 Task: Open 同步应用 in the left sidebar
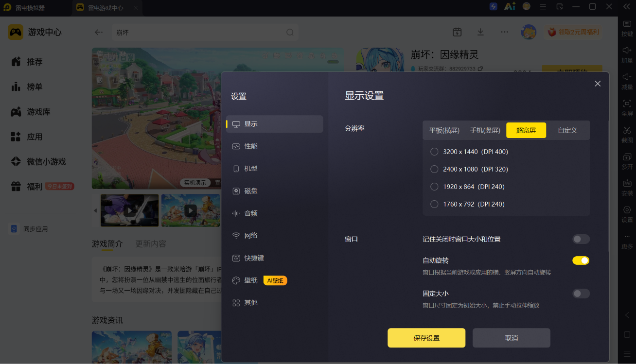pyautogui.click(x=30, y=229)
